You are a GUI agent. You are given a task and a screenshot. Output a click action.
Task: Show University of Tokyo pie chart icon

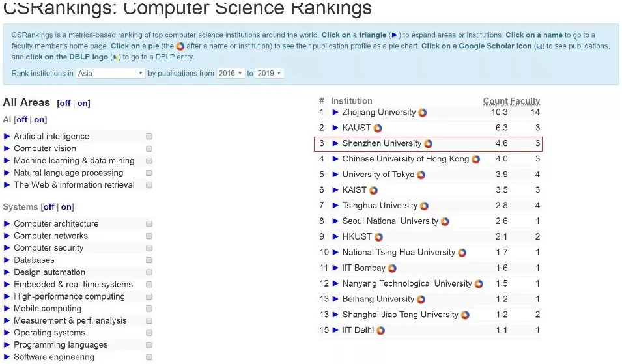click(x=421, y=175)
